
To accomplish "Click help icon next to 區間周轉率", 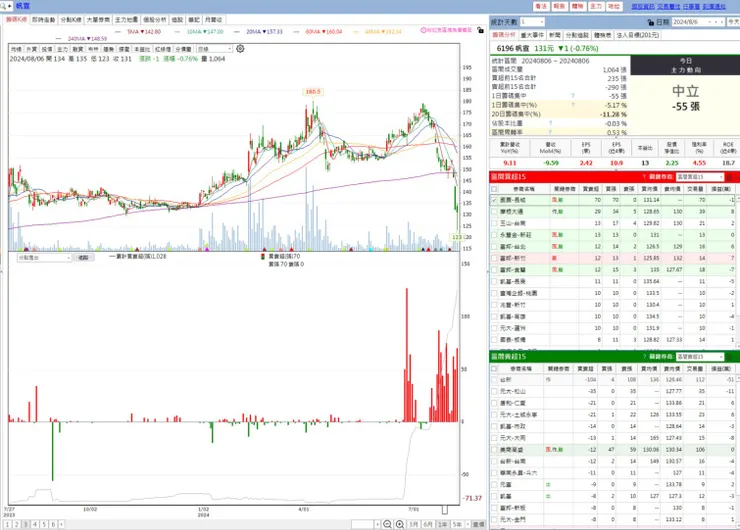I will (550, 132).
